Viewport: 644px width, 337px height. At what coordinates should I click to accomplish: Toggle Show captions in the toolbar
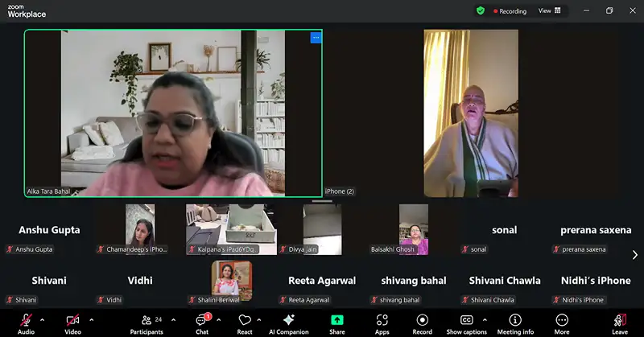point(466,321)
